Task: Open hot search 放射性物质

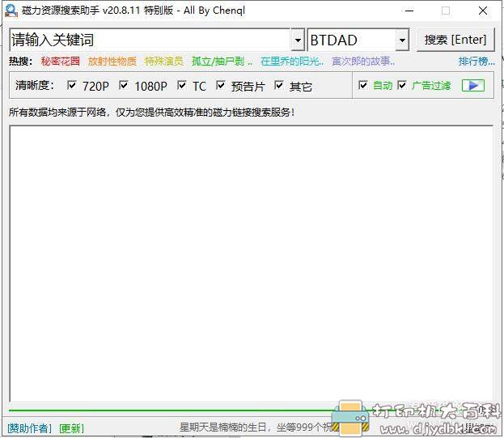Action: (x=112, y=61)
